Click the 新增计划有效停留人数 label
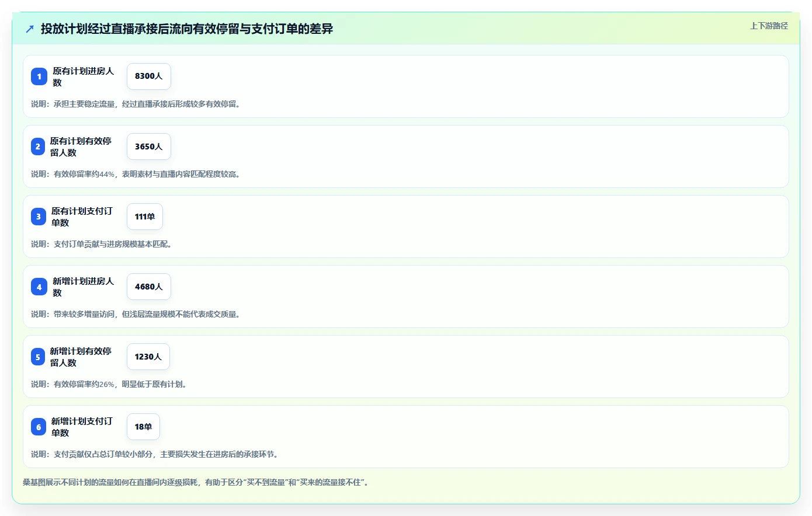The height and width of the screenshot is (516, 812). [x=81, y=357]
